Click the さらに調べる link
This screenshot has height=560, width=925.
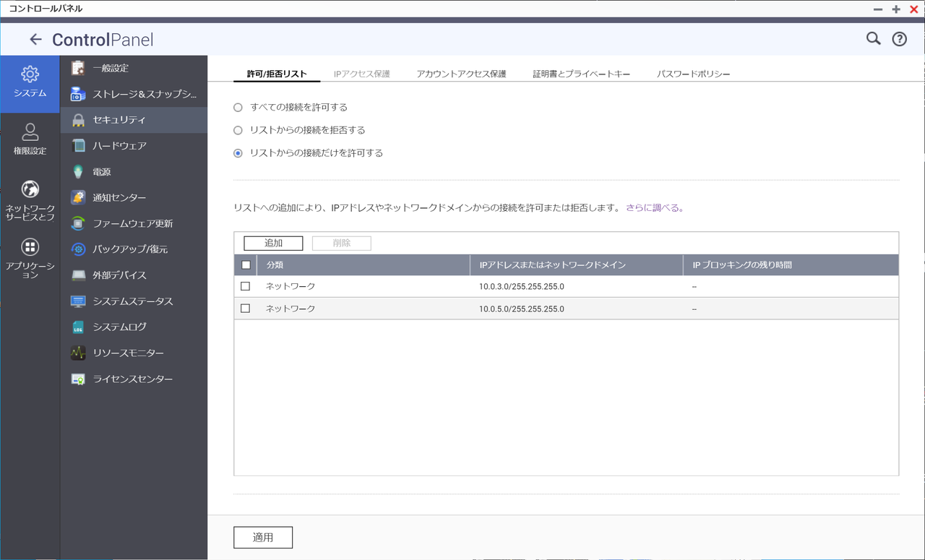click(x=651, y=207)
